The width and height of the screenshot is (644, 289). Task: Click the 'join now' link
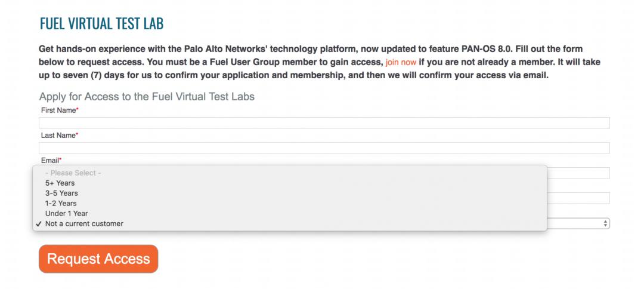click(x=401, y=62)
